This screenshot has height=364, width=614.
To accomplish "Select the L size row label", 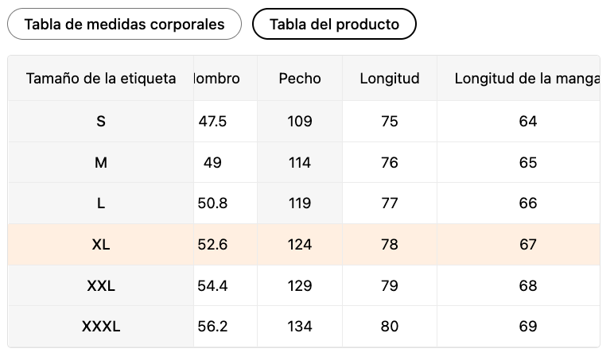I will pos(101,203).
